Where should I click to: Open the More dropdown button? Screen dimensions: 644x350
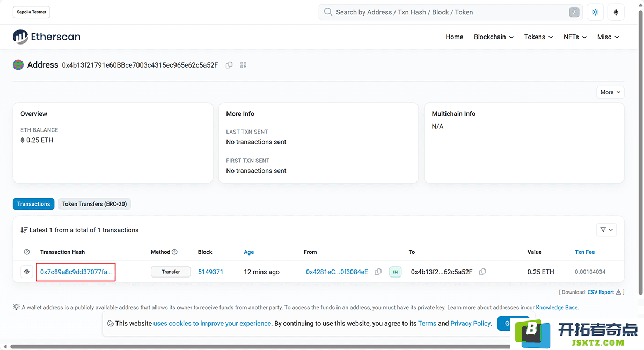[x=610, y=92]
